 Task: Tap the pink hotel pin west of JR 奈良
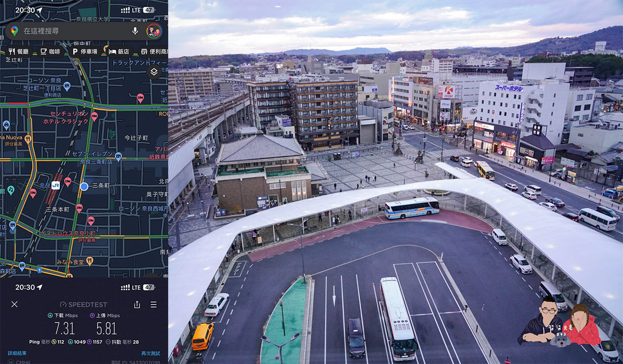[x=33, y=193]
